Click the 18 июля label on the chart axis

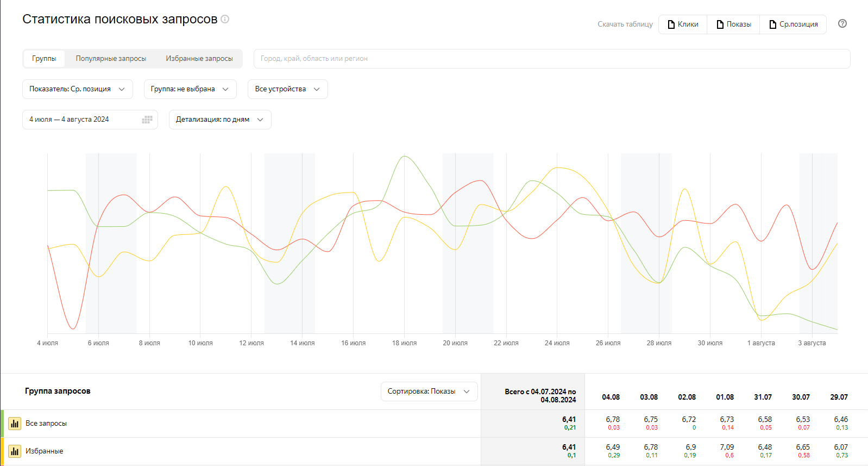[404, 343]
